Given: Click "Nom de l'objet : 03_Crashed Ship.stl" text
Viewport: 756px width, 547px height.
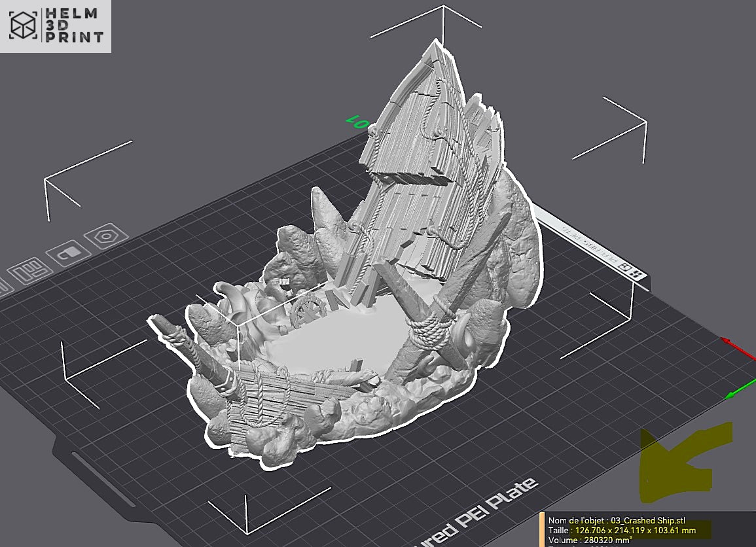Looking at the screenshot, I should tap(617, 520).
